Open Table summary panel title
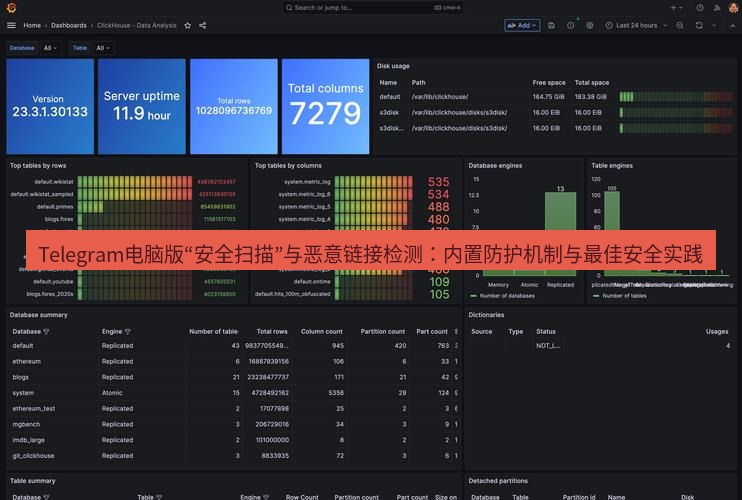The width and height of the screenshot is (742, 500). (33, 481)
